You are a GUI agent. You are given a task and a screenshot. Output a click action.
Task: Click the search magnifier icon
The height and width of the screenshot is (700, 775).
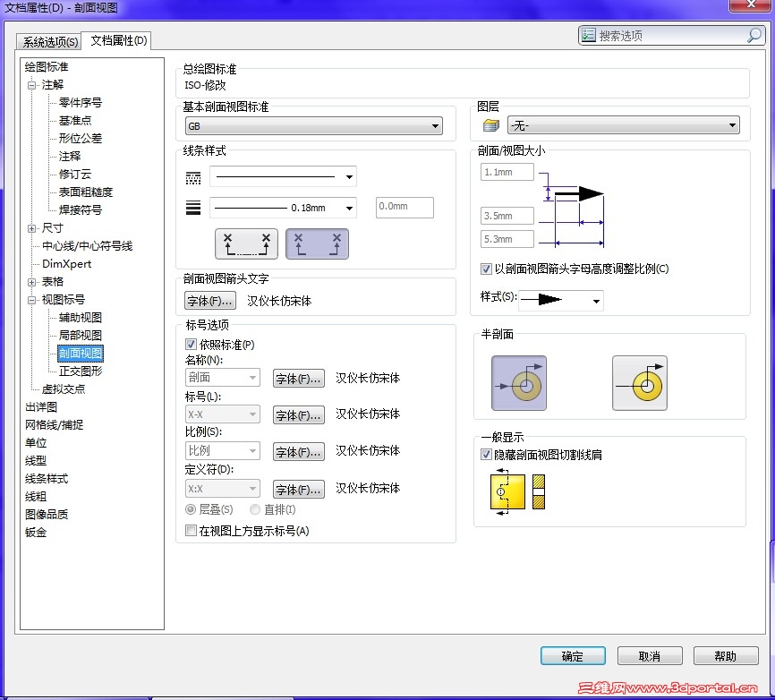tap(754, 35)
